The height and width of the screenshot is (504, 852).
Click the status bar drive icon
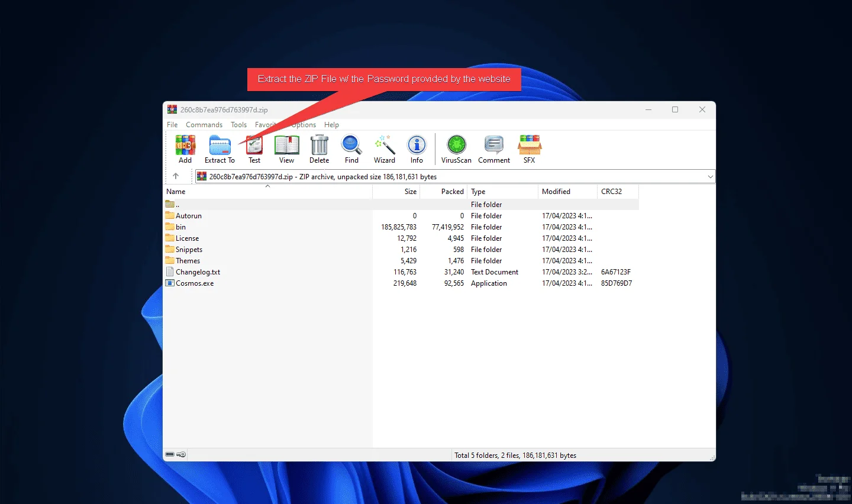(x=170, y=454)
